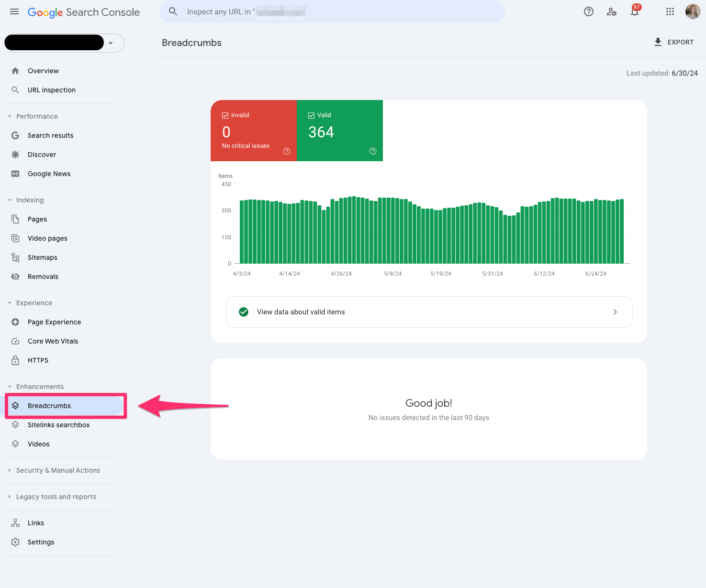This screenshot has height=588, width=706.
Task: Click the Removals crossed-eye icon
Action: (x=15, y=277)
